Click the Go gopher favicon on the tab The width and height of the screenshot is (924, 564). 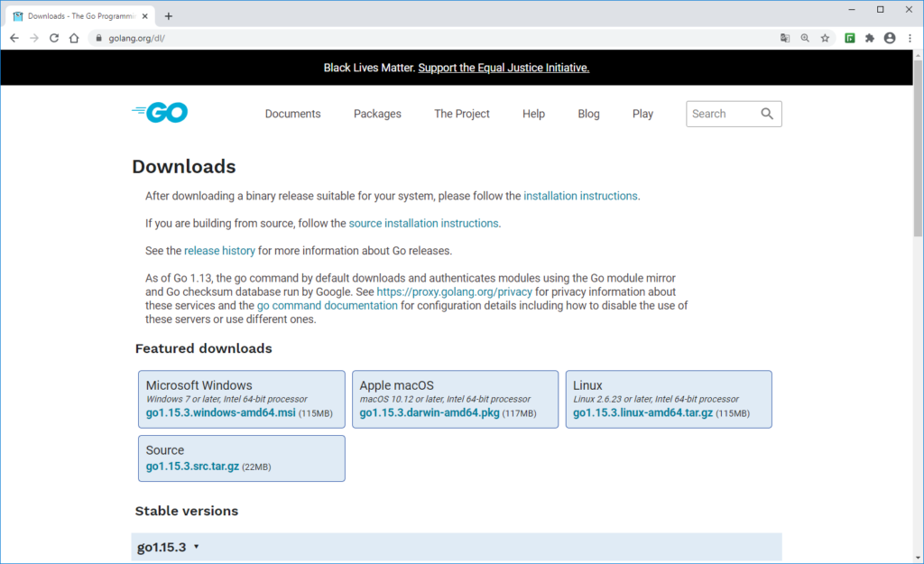[18, 16]
